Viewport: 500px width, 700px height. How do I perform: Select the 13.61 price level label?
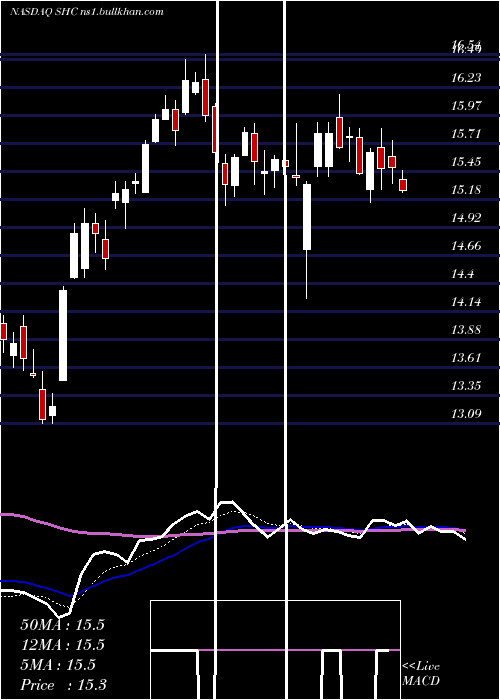(466, 358)
